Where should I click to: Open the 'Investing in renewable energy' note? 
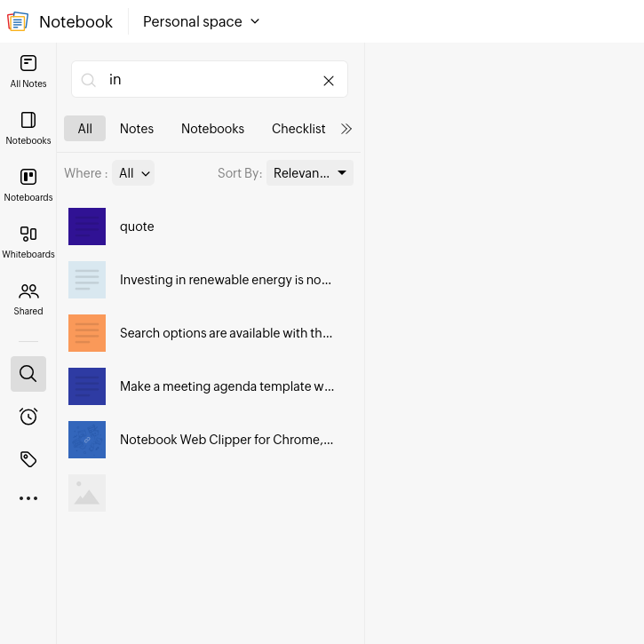click(x=225, y=280)
